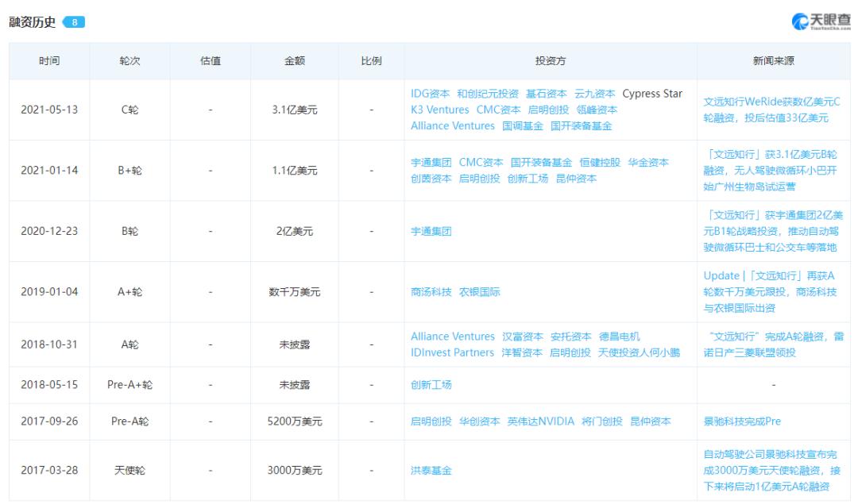Click the 新闻来源 column header

773,61
